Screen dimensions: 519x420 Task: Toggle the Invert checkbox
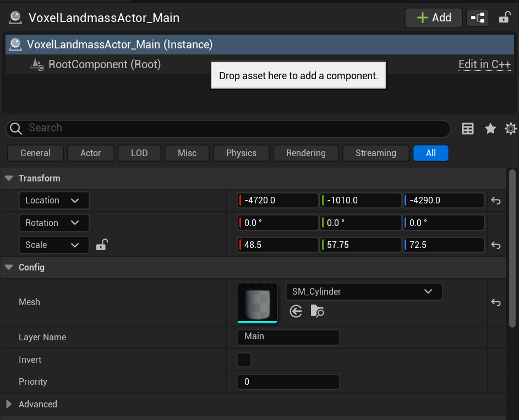click(x=244, y=360)
